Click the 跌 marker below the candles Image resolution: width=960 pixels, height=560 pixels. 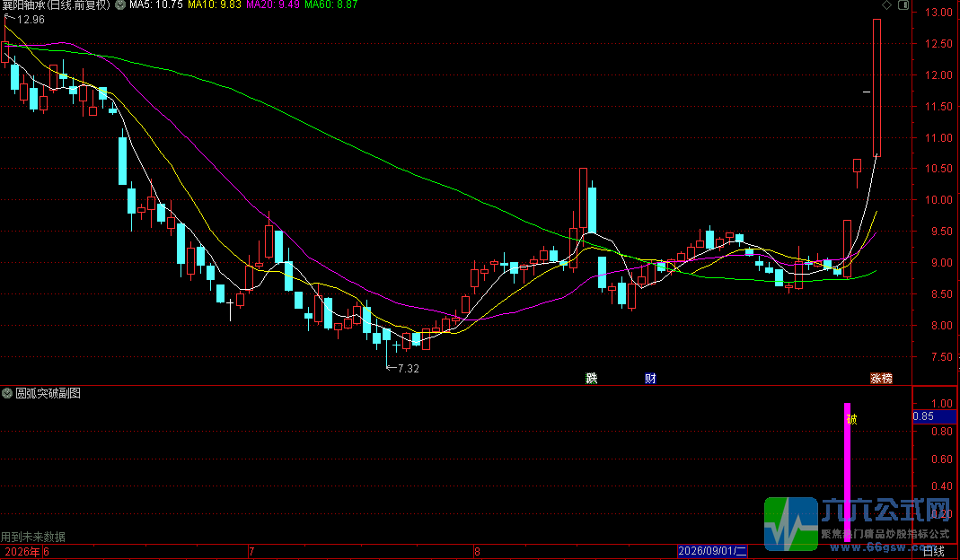592,378
